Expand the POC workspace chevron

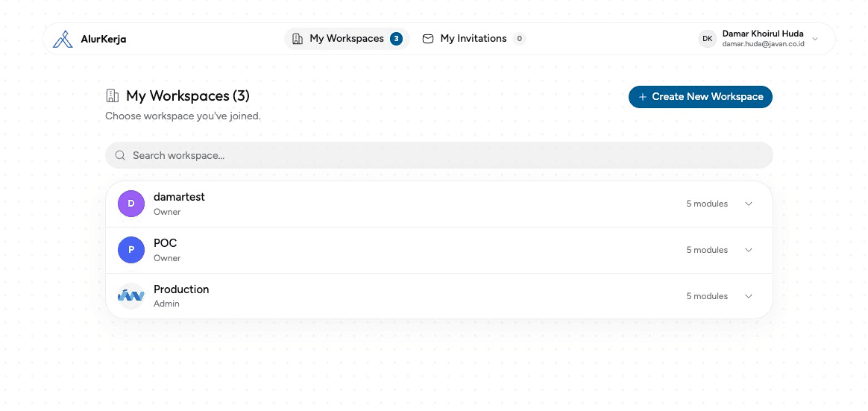coord(749,250)
